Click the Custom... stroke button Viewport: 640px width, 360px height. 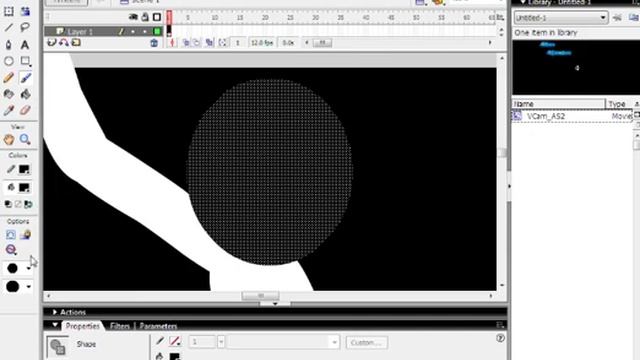pyautogui.click(x=367, y=342)
